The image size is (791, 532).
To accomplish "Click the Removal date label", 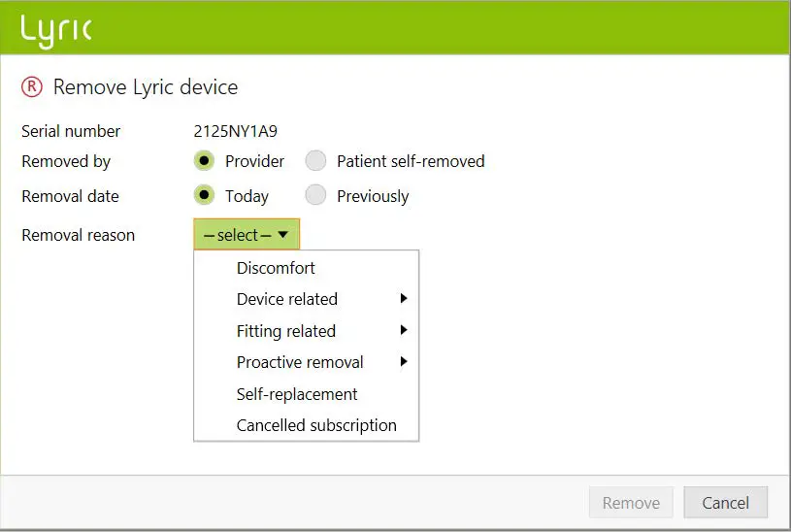I will 71,196.
